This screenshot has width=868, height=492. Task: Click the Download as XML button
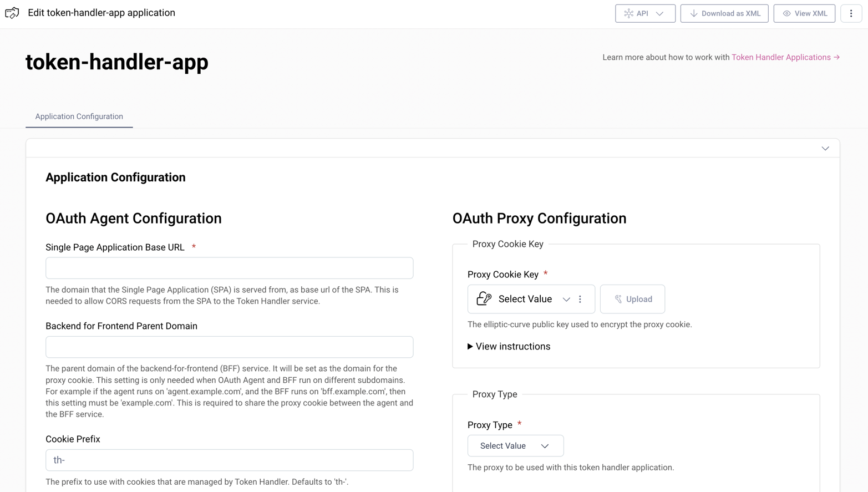pos(724,13)
